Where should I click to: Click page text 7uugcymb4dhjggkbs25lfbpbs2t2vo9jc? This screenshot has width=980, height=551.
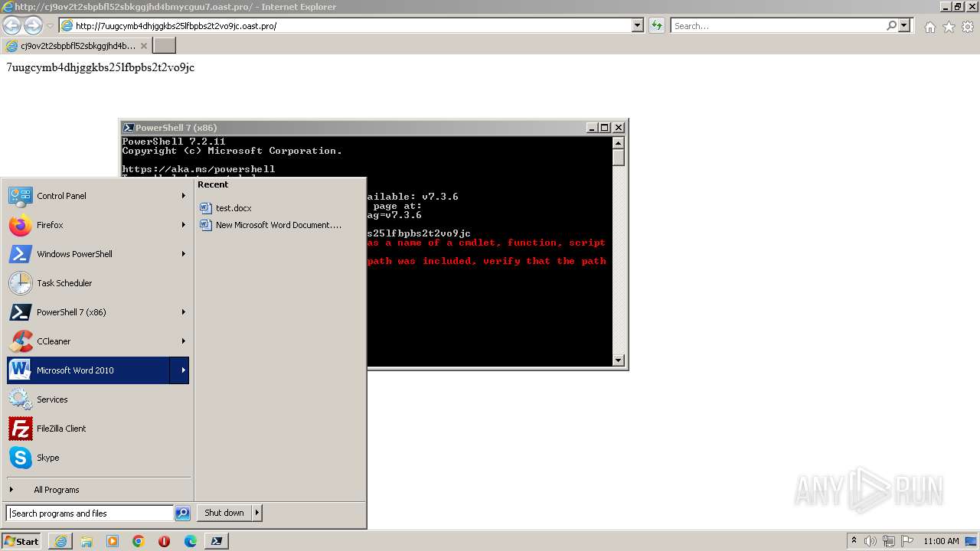tap(100, 67)
